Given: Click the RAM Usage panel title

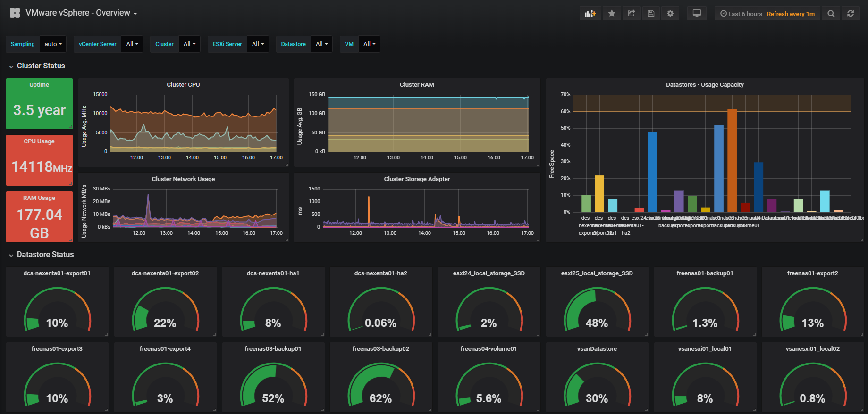Looking at the screenshot, I should coord(39,198).
